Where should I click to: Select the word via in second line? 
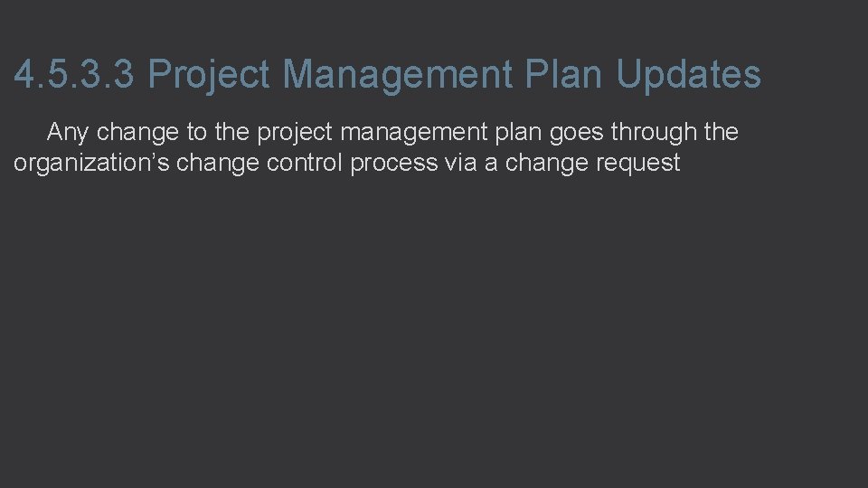pos(460,162)
